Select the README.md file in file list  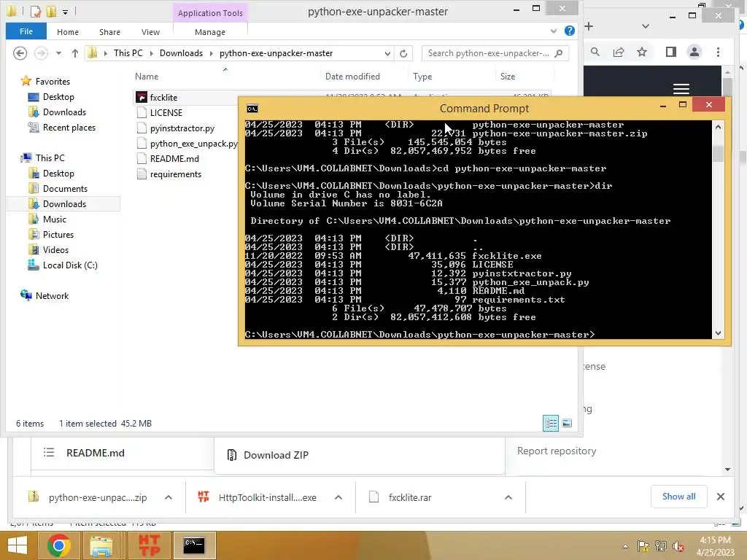click(x=174, y=158)
